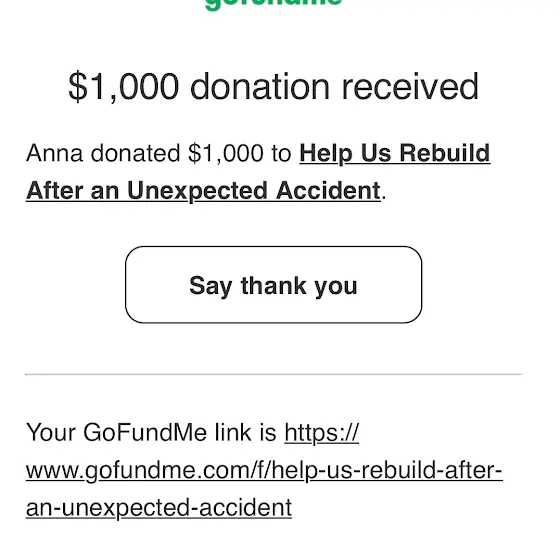The image size is (560, 560).
Task: Click the word received in the heading
Action: (x=410, y=87)
